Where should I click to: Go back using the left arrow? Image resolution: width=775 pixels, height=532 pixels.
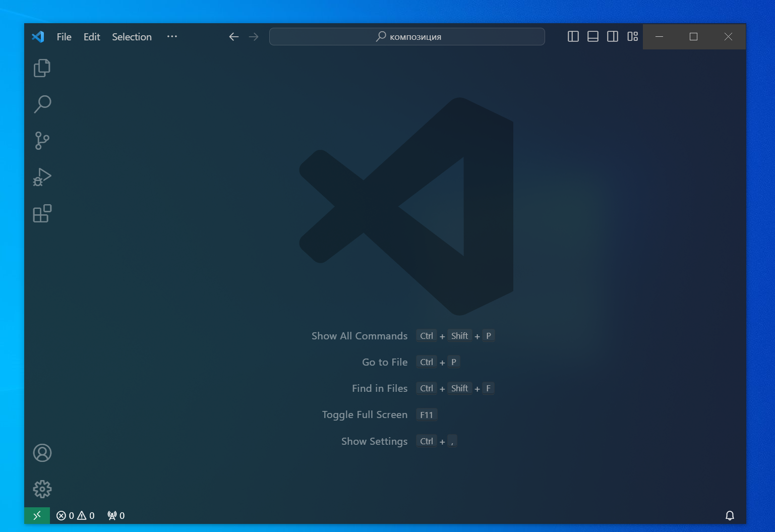(x=233, y=37)
